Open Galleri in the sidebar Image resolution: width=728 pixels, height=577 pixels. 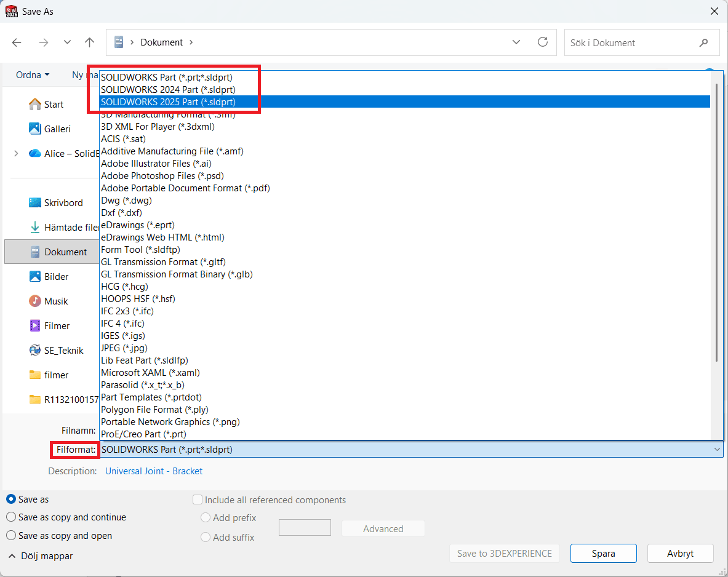click(x=50, y=129)
